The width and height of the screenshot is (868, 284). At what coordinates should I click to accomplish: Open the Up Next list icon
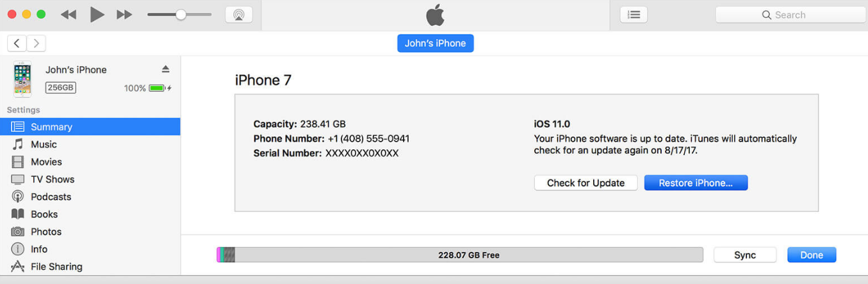[634, 15]
